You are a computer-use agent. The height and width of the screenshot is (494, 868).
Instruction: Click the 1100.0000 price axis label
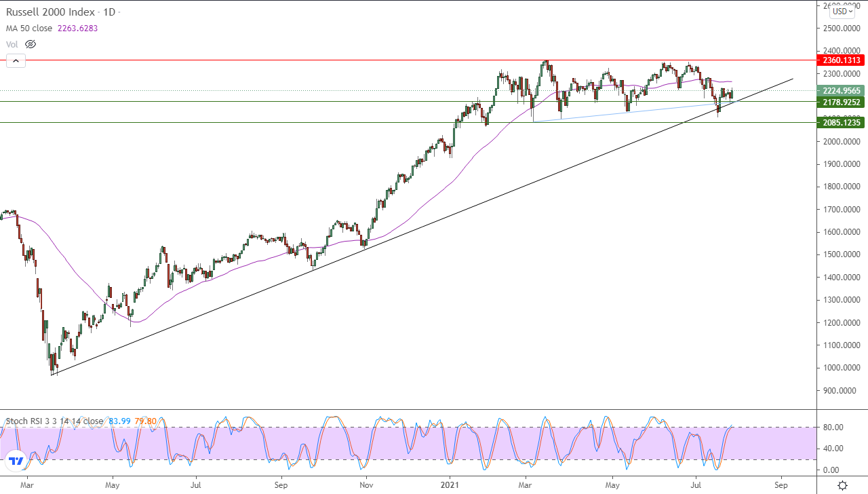click(x=842, y=345)
